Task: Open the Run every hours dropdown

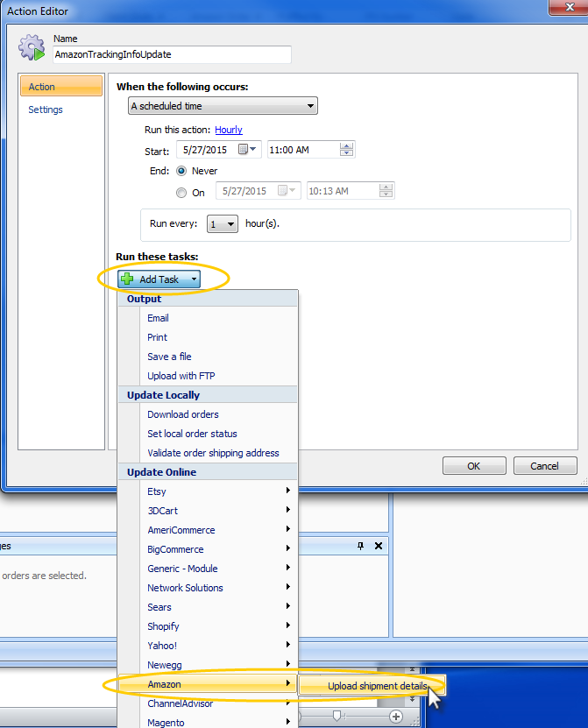Action: 223,223
